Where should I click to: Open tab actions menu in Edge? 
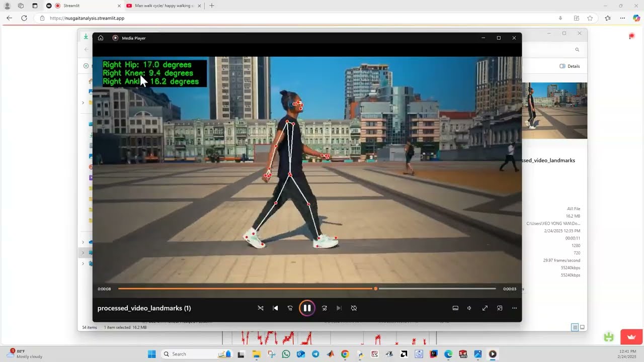pos(35,6)
